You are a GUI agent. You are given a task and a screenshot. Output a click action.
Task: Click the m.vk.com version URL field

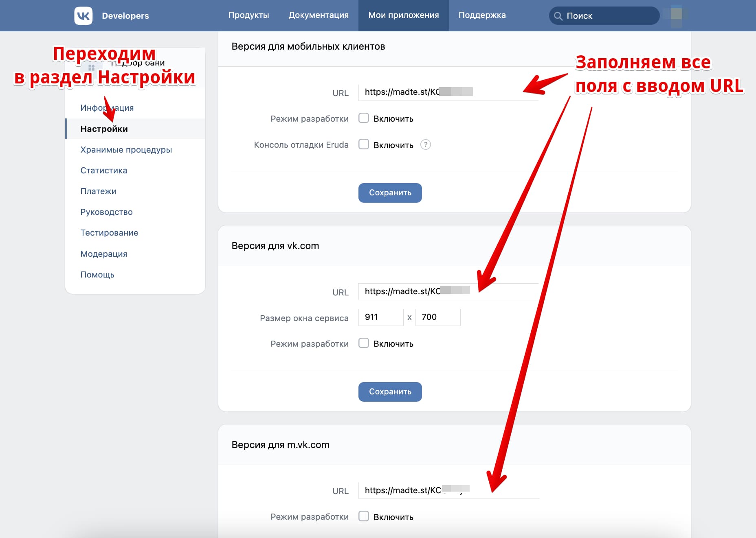coord(448,490)
